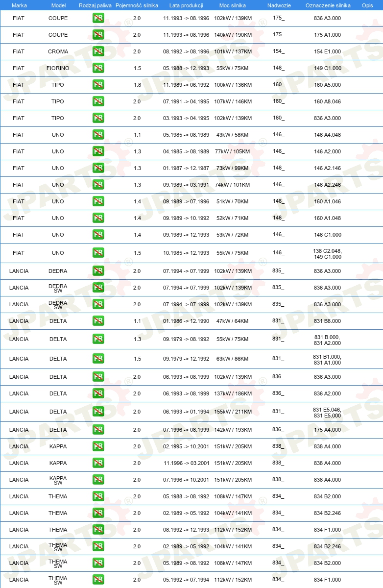This screenshot has width=383, height=588.
Task: Click the Oznaczenie silnika column header
Action: pyautogui.click(x=328, y=5)
